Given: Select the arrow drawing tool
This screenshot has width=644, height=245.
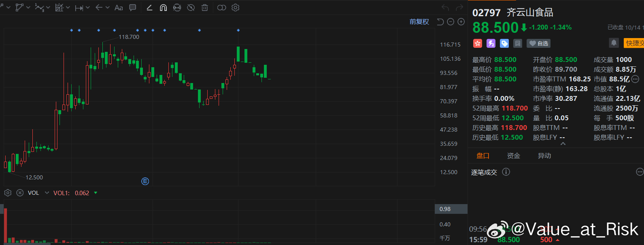Looking at the screenshot, I should click(99, 7).
